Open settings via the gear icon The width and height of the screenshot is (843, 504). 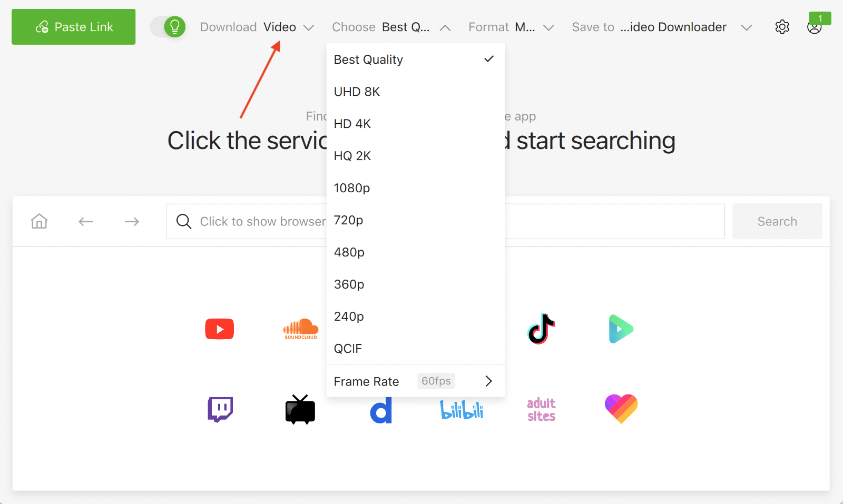click(782, 27)
